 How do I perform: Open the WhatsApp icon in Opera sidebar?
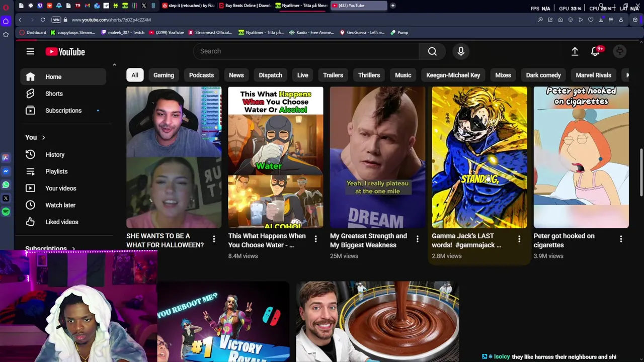[6, 185]
